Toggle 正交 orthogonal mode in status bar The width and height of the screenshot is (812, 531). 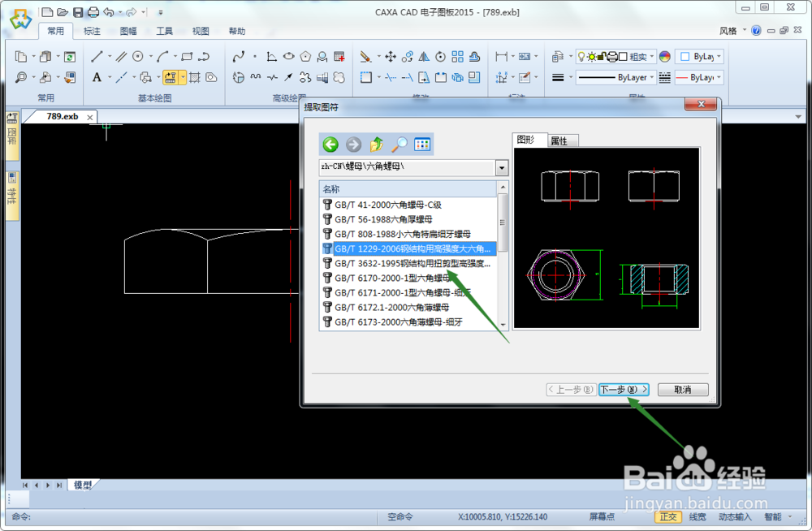(x=668, y=516)
